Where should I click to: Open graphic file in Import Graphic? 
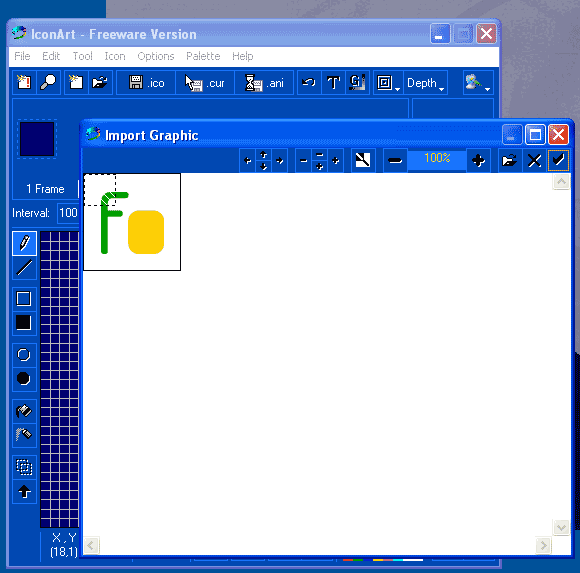509,161
